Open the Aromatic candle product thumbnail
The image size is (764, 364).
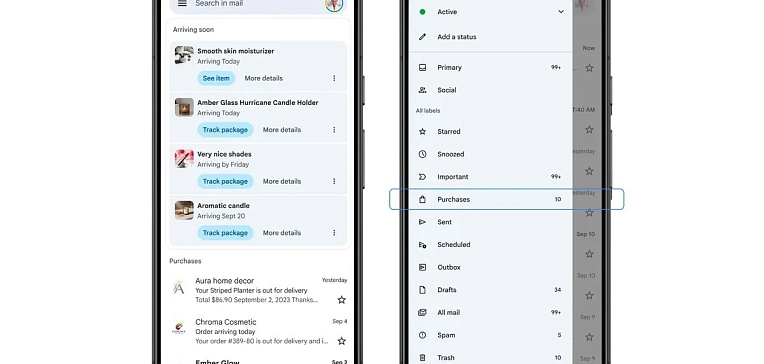pos(184,211)
